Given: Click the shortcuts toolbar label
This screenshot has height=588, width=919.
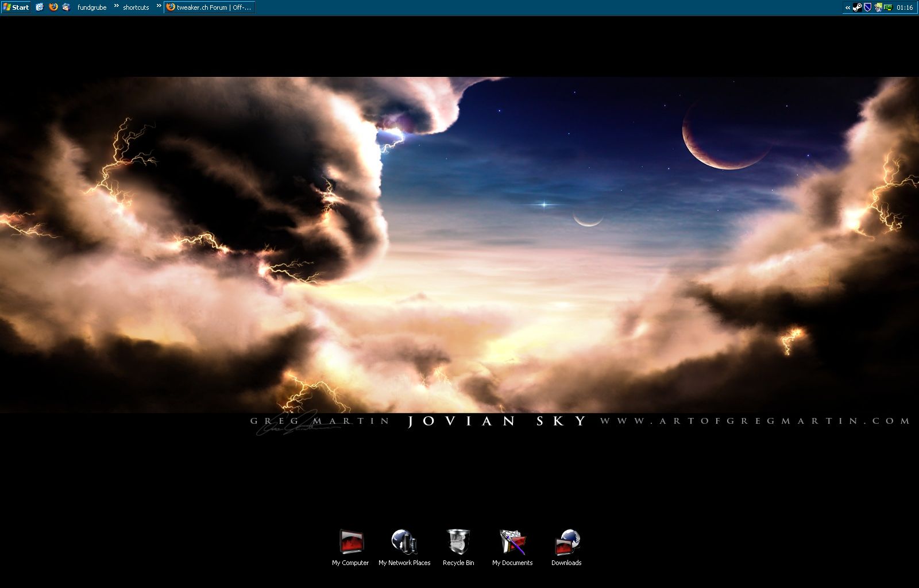Looking at the screenshot, I should 136,7.
